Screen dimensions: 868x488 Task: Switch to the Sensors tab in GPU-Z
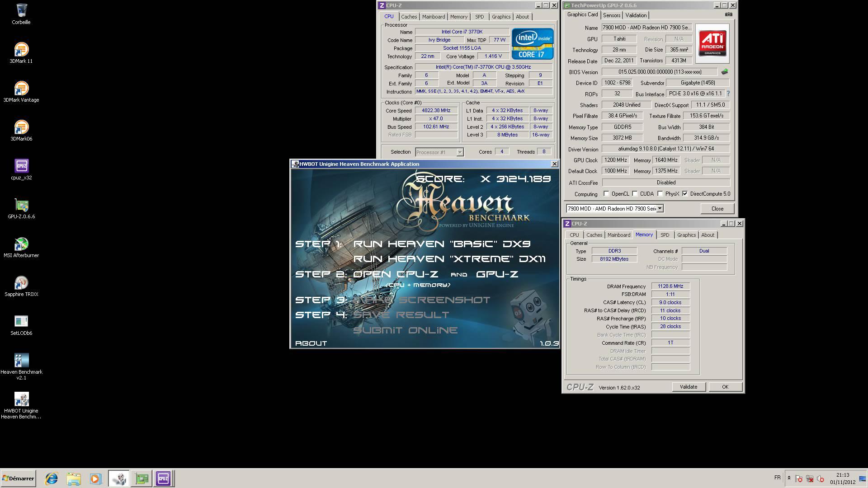(612, 15)
